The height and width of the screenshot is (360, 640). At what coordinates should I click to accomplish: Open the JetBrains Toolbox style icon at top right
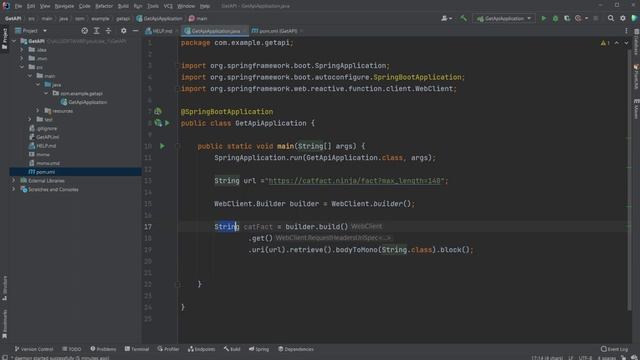[634, 18]
